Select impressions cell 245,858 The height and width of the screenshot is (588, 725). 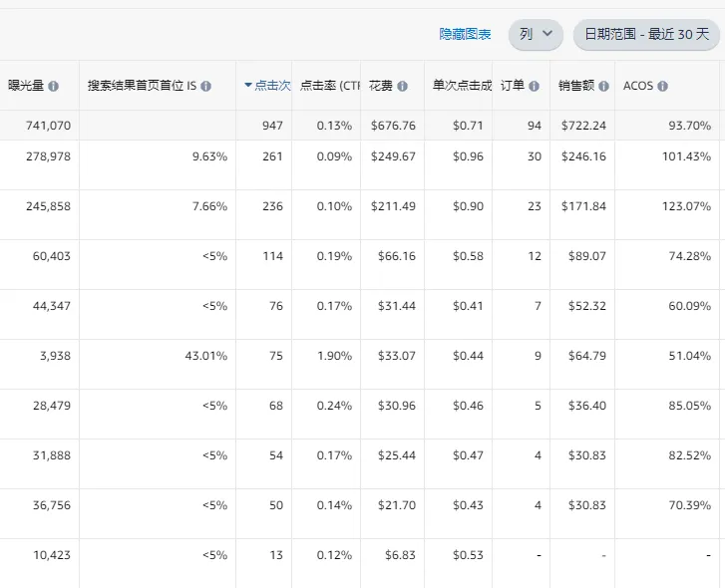click(x=49, y=206)
